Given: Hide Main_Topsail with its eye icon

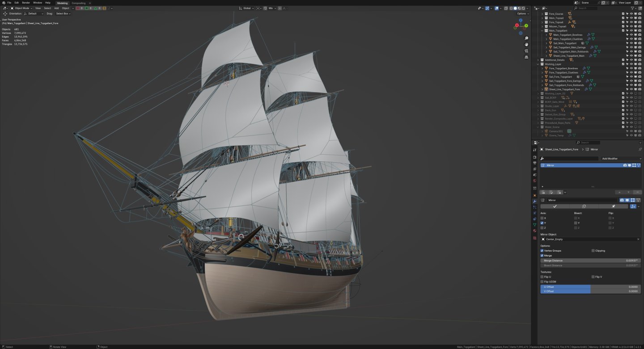Looking at the screenshot, I should click(631, 18).
